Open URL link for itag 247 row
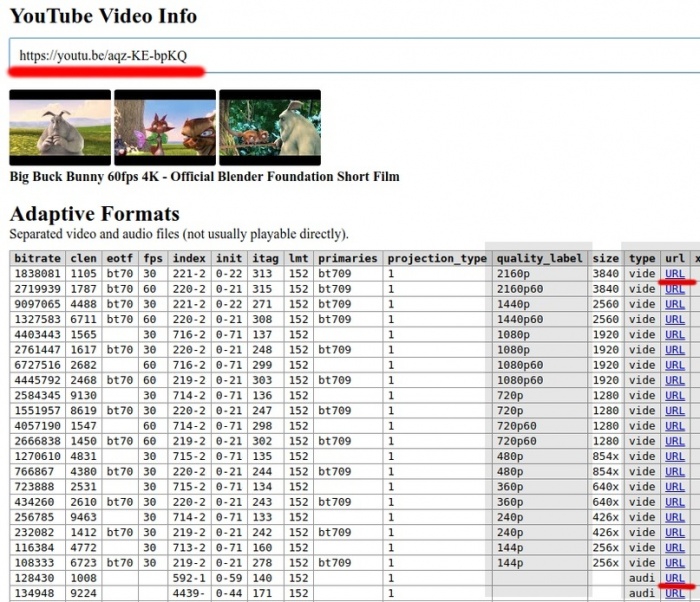Screen dimensions: 700x602 click(x=675, y=410)
